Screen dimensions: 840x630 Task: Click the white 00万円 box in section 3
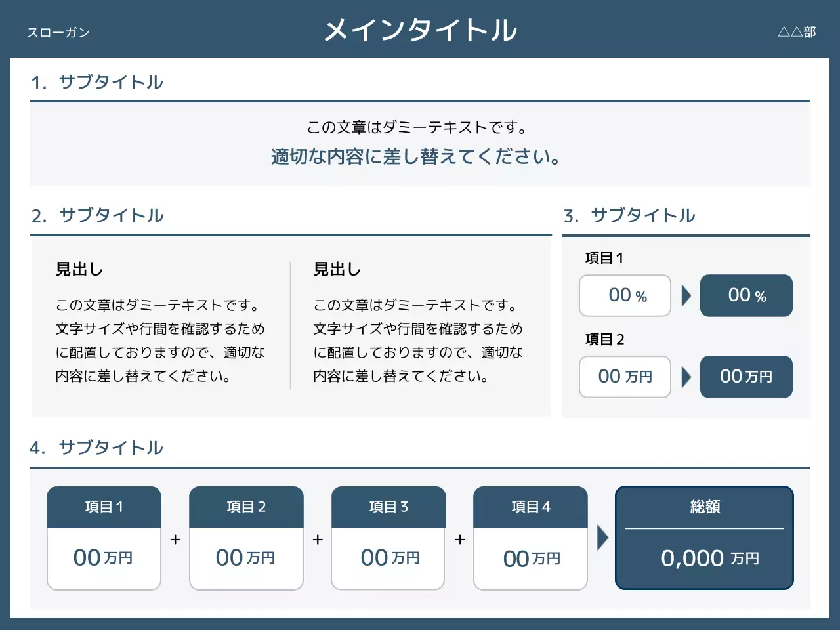[x=625, y=377]
